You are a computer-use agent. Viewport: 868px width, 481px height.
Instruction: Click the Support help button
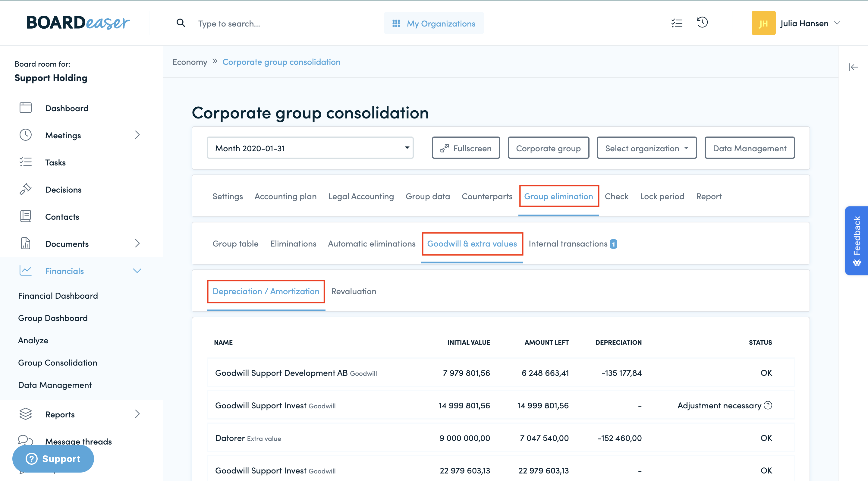tap(53, 458)
